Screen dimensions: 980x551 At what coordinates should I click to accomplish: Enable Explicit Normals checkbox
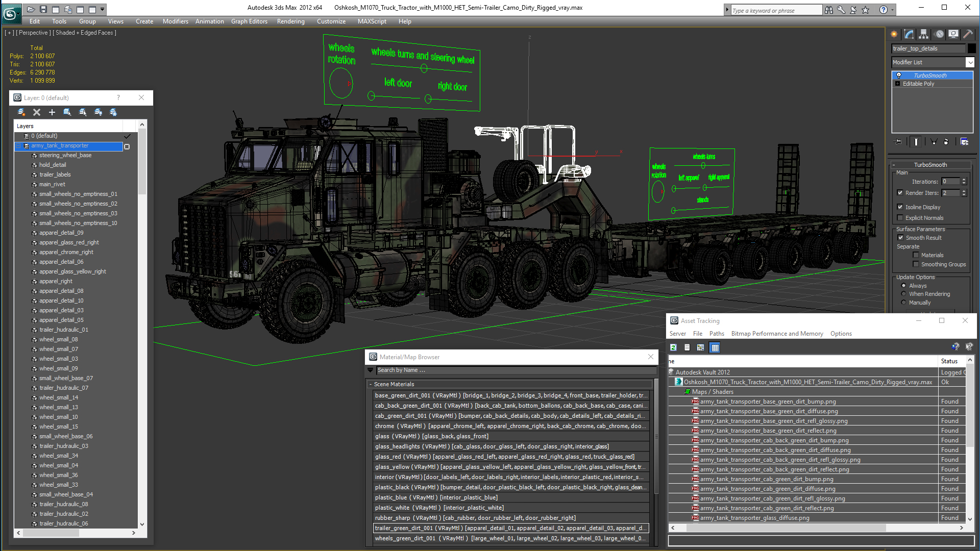coord(900,218)
